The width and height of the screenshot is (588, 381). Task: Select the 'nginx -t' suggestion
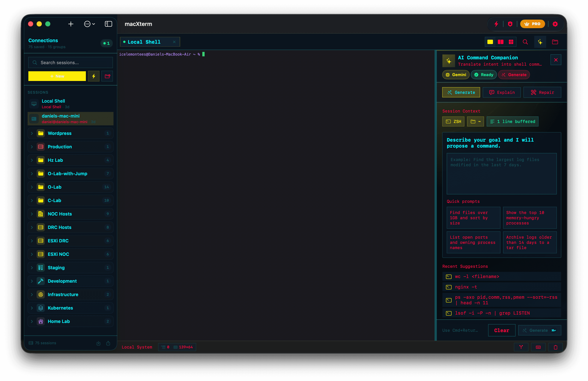[502, 287]
